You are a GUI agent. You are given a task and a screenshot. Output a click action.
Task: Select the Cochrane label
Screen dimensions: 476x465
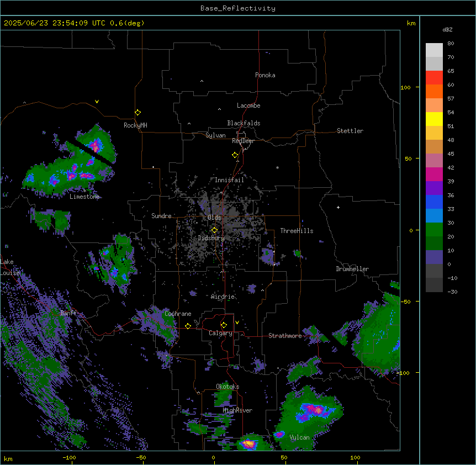pyautogui.click(x=178, y=314)
